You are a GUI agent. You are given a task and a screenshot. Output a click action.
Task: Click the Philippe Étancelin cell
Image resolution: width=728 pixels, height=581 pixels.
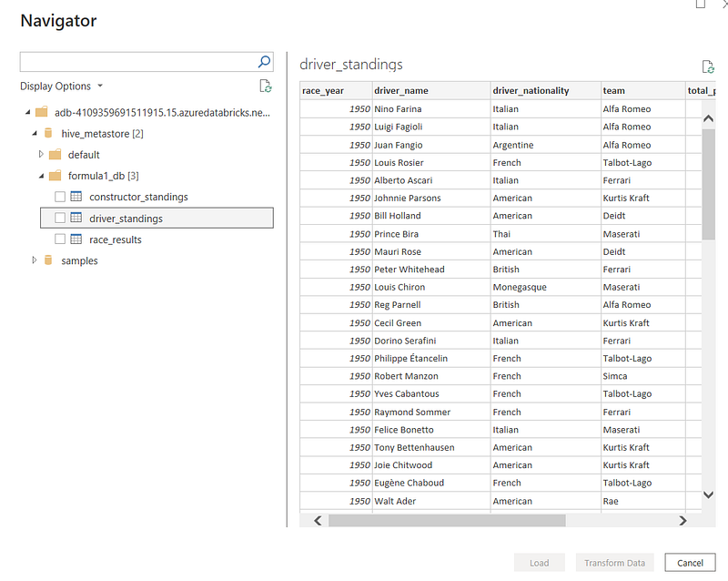point(431,359)
